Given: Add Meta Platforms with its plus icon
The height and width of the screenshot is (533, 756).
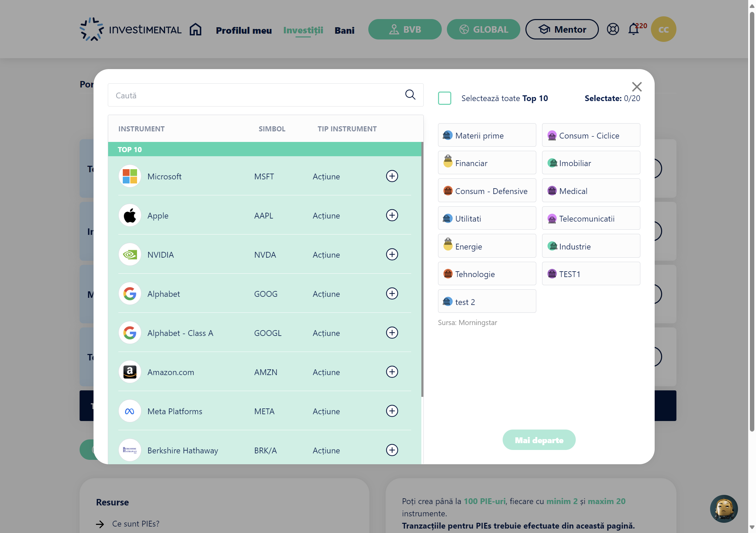Looking at the screenshot, I should (x=392, y=411).
